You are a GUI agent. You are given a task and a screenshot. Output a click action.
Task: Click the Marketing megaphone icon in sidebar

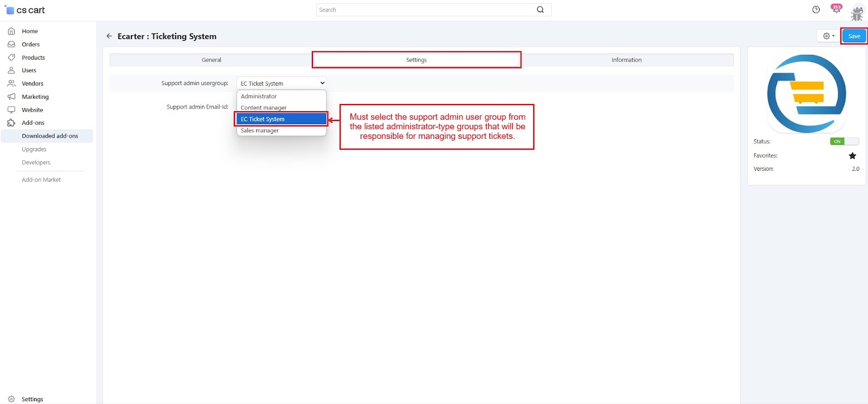tap(11, 97)
